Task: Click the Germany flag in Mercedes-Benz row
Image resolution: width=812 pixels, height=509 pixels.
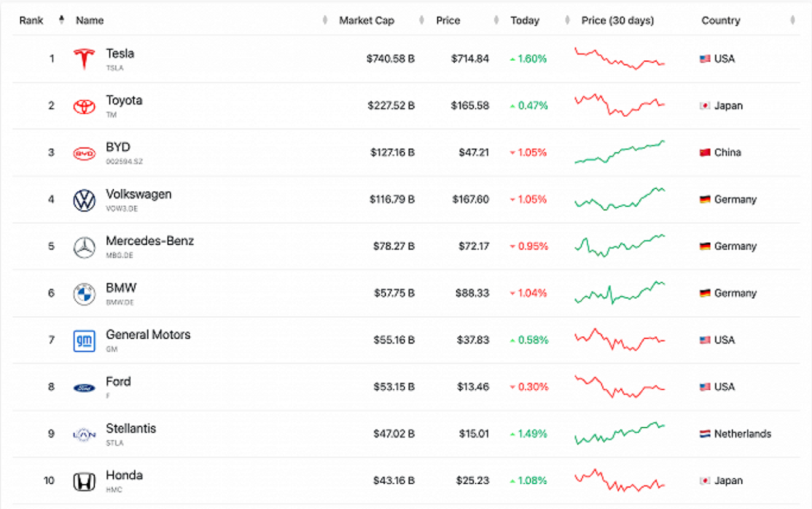Action: pyautogui.click(x=705, y=247)
